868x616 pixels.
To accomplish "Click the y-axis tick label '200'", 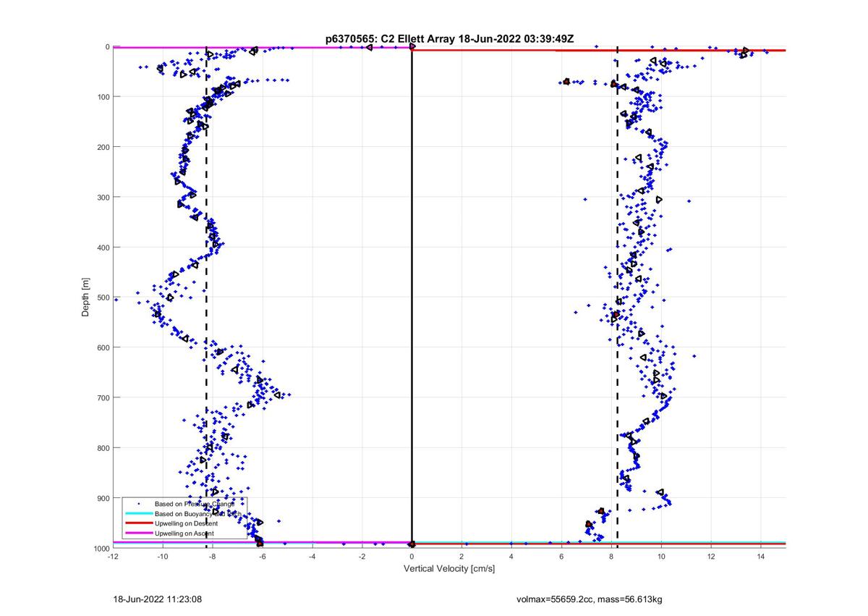I will [103, 147].
